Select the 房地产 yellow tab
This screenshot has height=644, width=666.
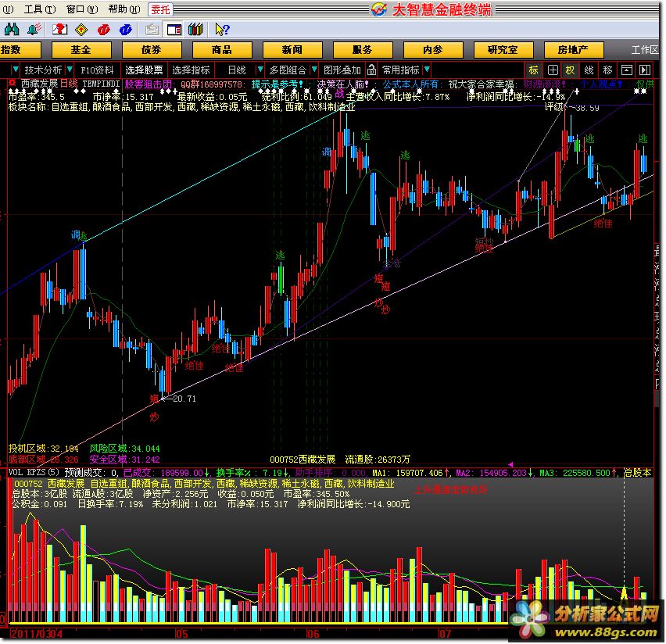[x=574, y=50]
